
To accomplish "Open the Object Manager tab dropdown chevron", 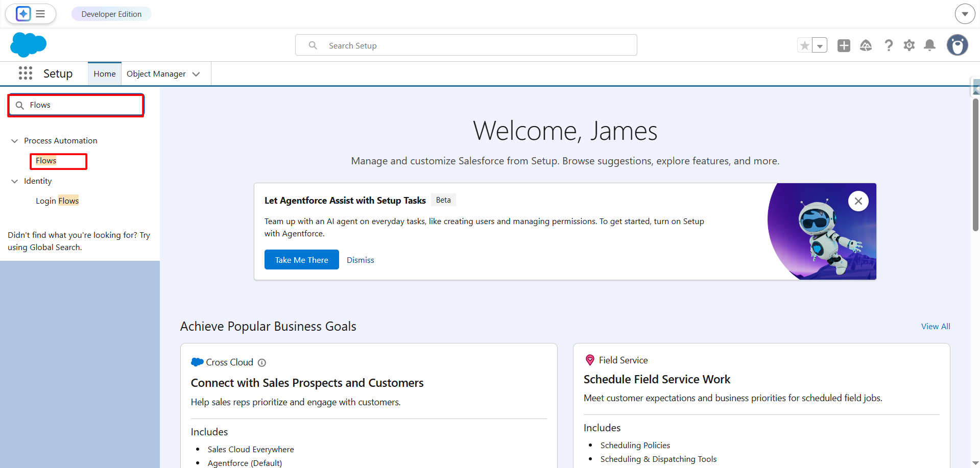I will click(x=196, y=74).
